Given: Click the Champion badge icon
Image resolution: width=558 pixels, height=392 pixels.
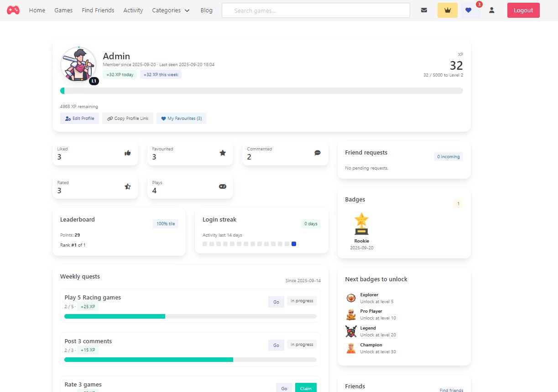Looking at the screenshot, I should point(351,348).
